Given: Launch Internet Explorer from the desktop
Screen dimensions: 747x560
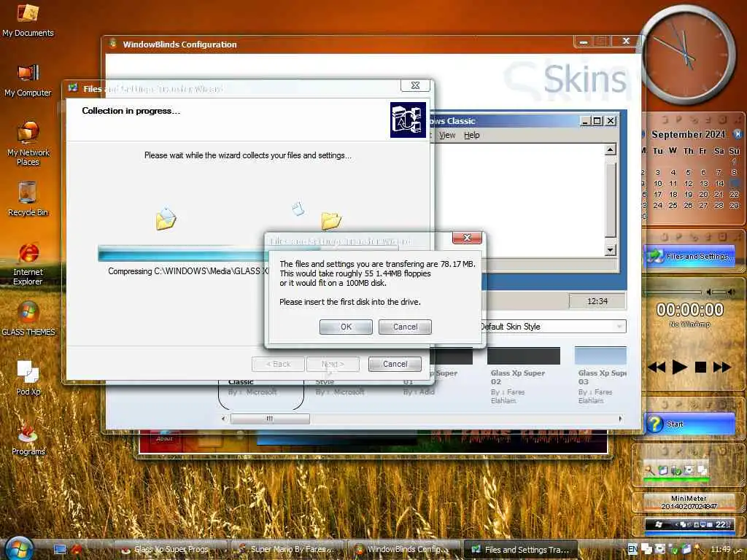Looking at the screenshot, I should [28, 263].
